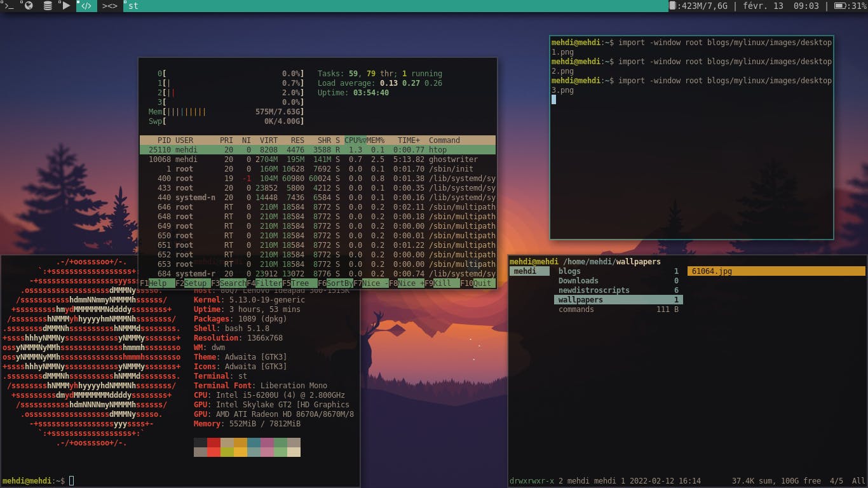Click the 'st' window title in bar
Viewport: 868px width, 488px height.
pos(133,6)
